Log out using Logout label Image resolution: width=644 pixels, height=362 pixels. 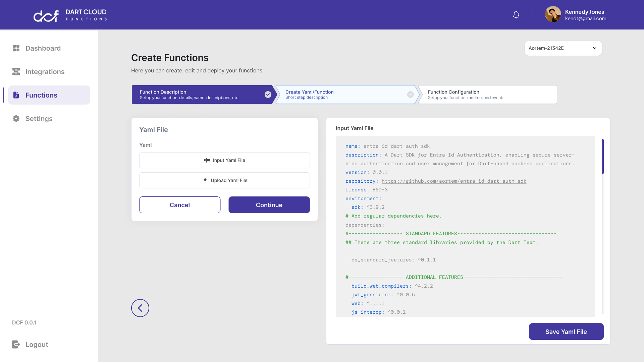point(37,345)
